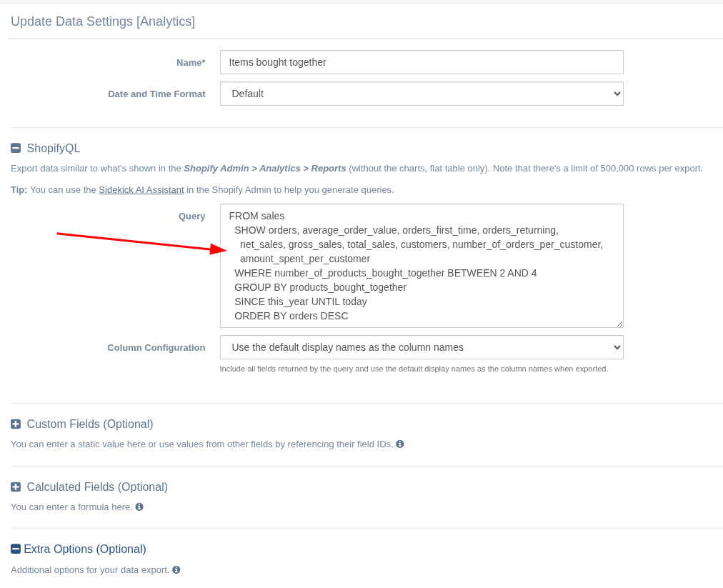This screenshot has width=723, height=588.
Task: Expand Custom Fields with plus icon
Action: click(x=16, y=424)
